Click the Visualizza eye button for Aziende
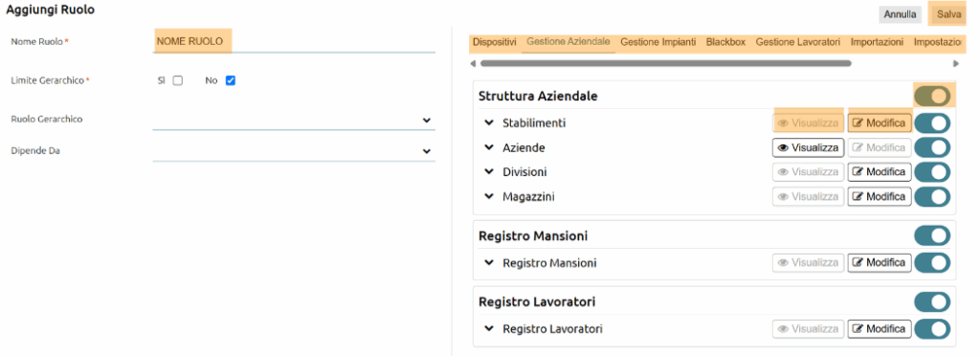Screen dimensions: 980x356 pyautogui.click(x=808, y=147)
